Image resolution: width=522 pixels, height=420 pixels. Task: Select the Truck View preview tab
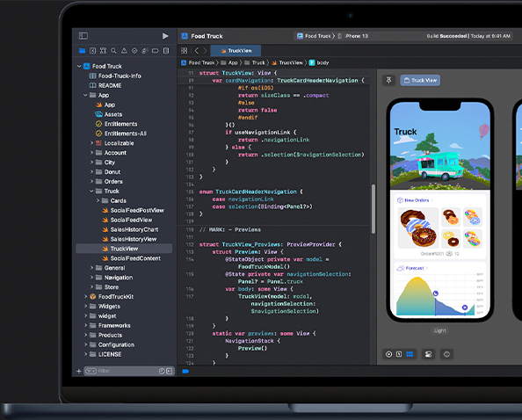420,80
